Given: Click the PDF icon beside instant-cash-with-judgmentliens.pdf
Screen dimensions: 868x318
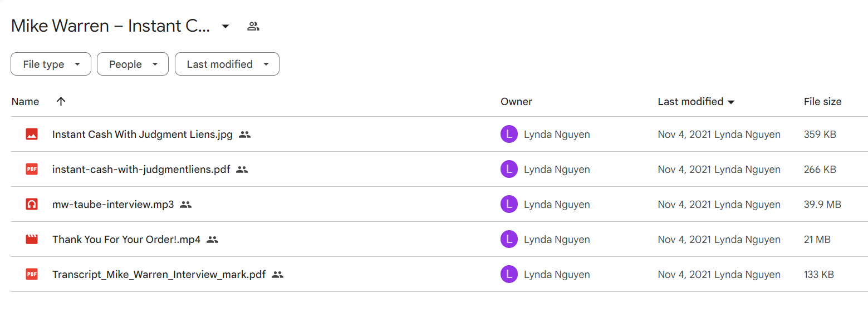Looking at the screenshot, I should (x=32, y=169).
